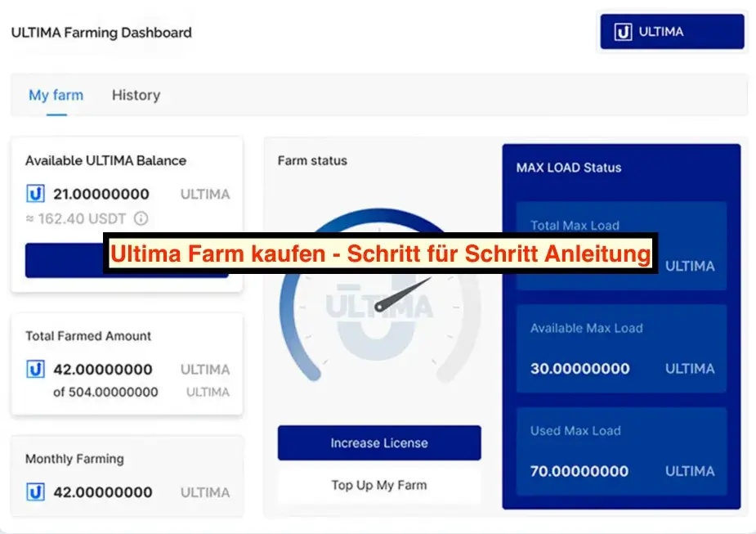Open the ULTIMA token selector
This screenshot has width=756, height=534.
(x=672, y=32)
